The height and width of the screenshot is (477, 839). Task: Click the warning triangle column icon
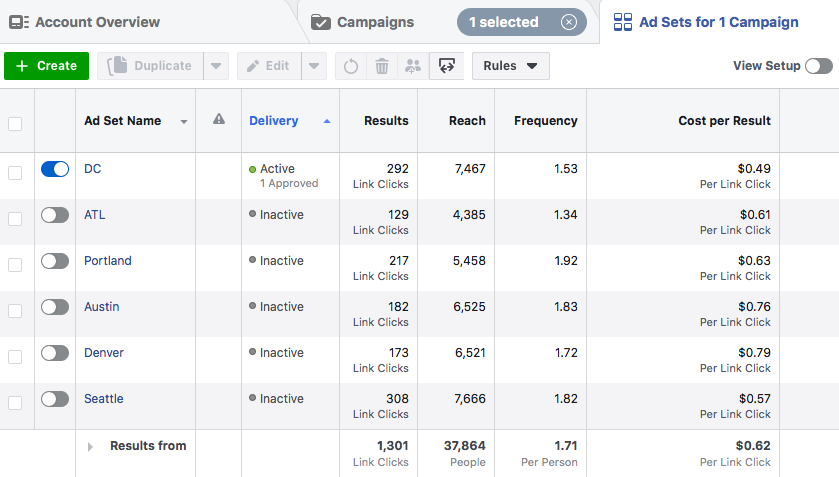pos(219,120)
